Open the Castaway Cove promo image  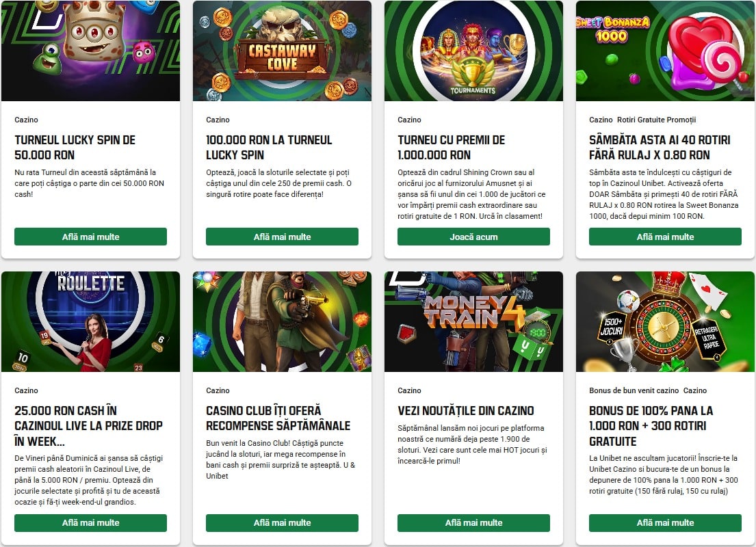[x=282, y=51]
